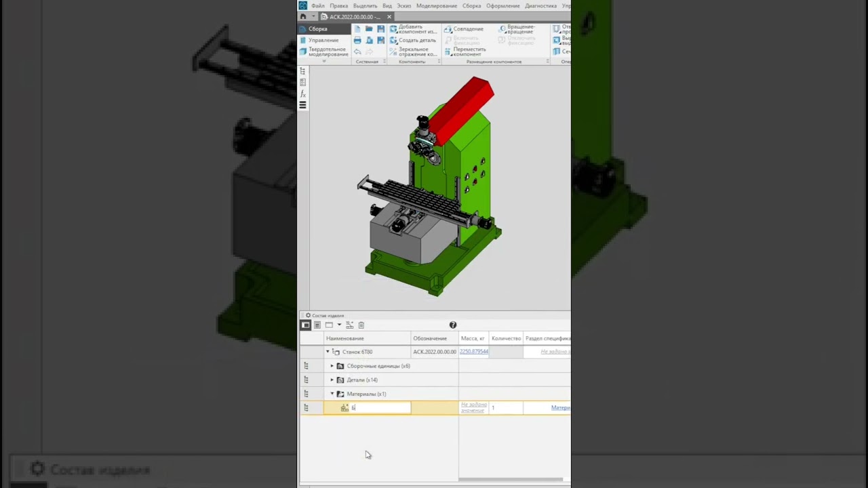Open the Файл menu
Screen dimensions: 868x488
click(317, 5)
